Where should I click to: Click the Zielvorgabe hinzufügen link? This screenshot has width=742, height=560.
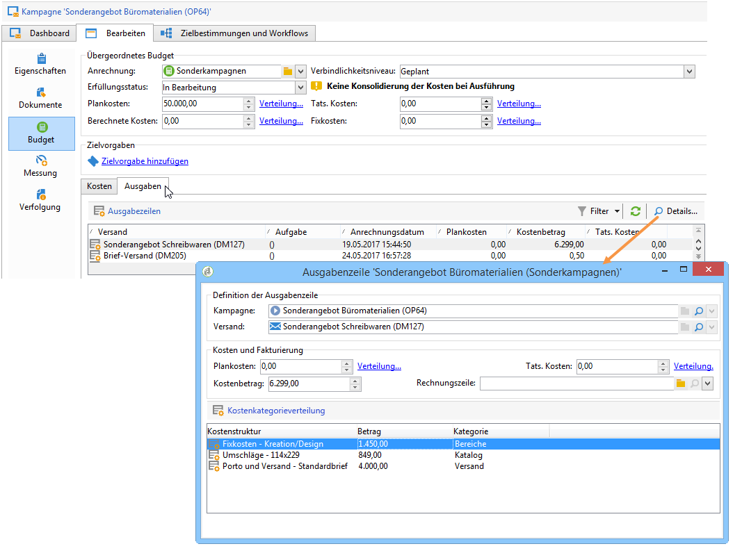(x=145, y=161)
